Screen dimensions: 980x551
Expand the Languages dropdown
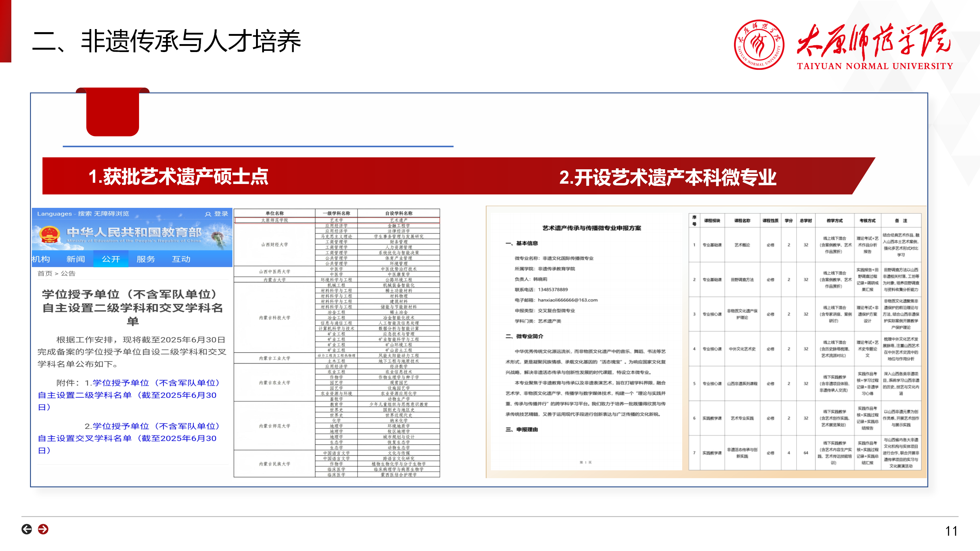(55, 214)
